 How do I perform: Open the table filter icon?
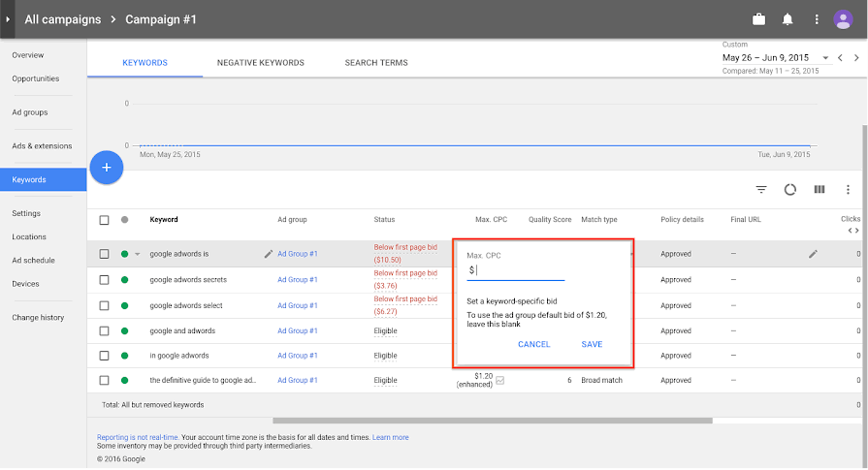[x=761, y=190]
